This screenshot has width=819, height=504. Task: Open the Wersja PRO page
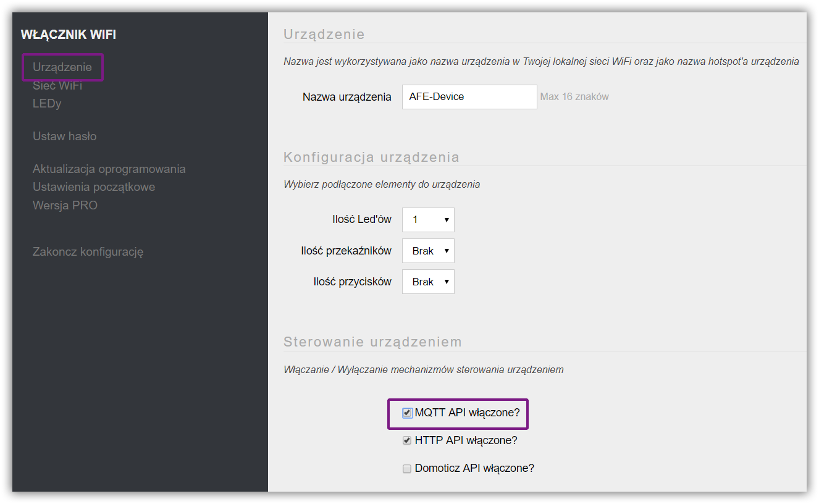coord(65,205)
